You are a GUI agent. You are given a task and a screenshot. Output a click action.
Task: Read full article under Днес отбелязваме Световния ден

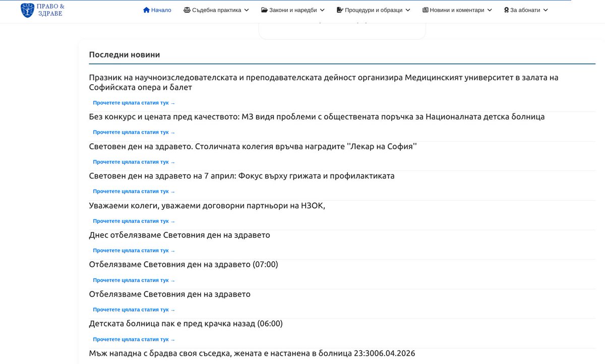pos(134,251)
